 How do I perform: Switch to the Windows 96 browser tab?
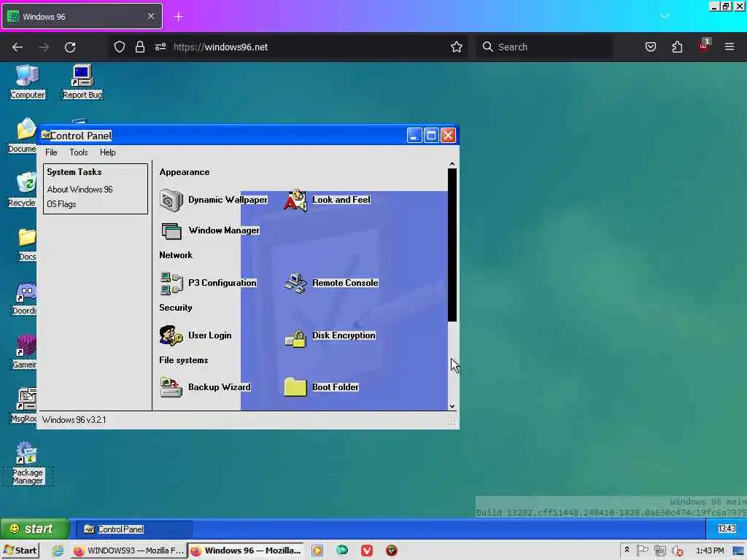[x=82, y=17]
